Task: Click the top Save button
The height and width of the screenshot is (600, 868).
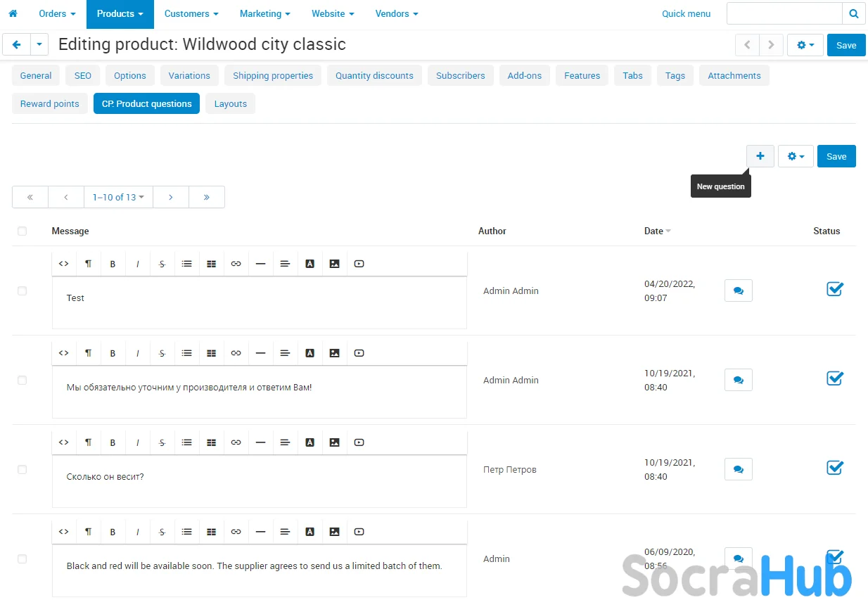Action: point(846,45)
